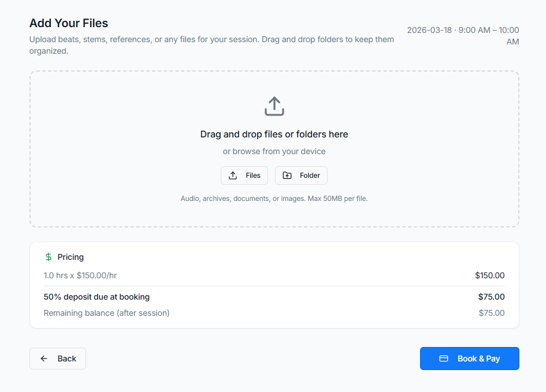
Task: Click the 'Pricing' section title
Action: click(70, 257)
